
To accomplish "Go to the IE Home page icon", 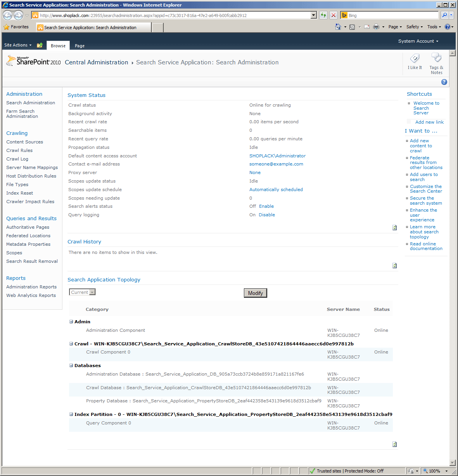I will (x=338, y=27).
